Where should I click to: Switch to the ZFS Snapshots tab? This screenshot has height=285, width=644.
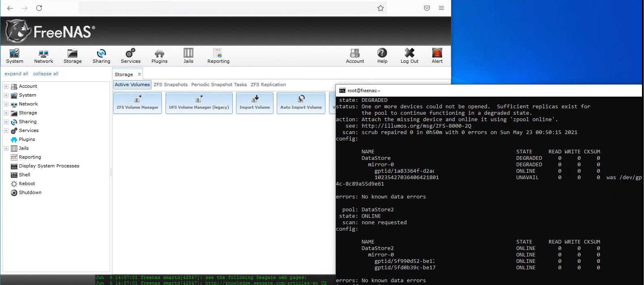tap(170, 85)
